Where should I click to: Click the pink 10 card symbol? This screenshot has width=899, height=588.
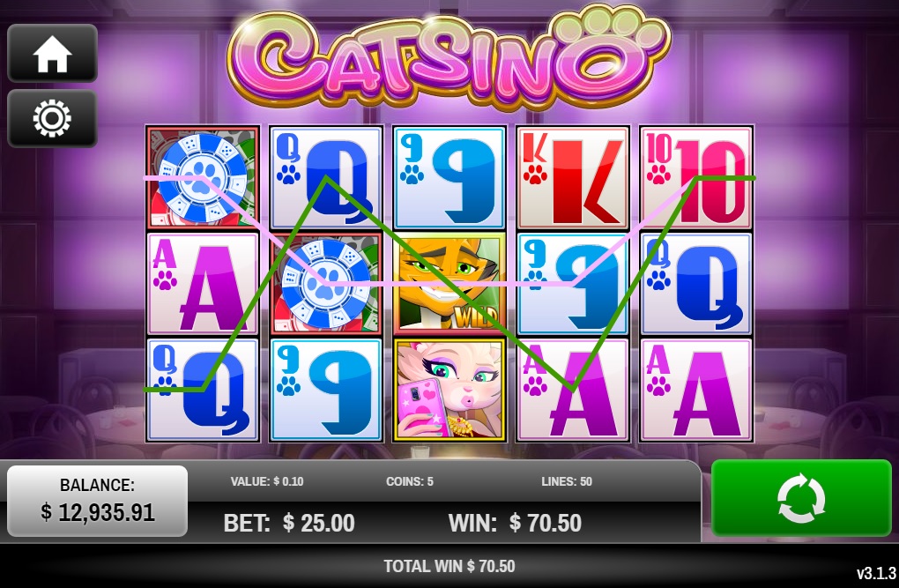(x=696, y=177)
